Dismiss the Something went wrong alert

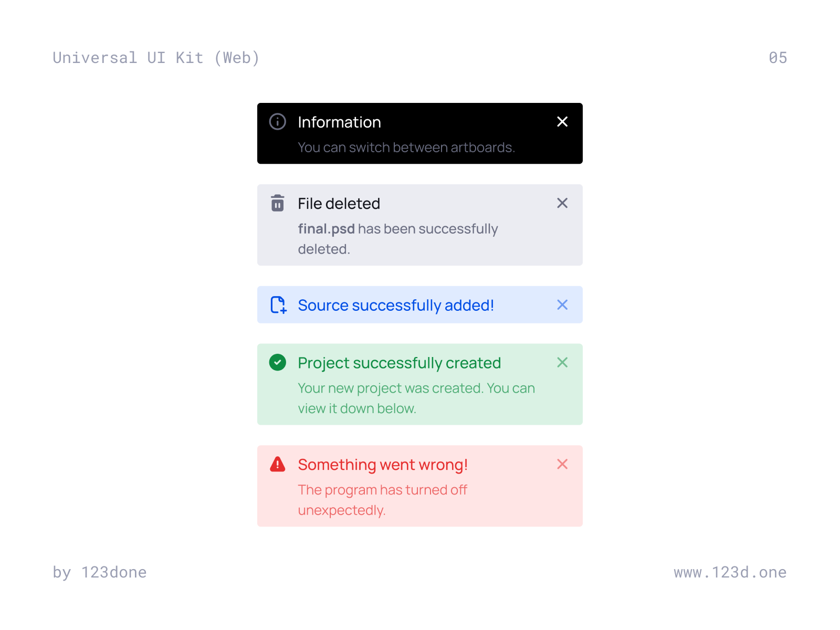pos(562,464)
